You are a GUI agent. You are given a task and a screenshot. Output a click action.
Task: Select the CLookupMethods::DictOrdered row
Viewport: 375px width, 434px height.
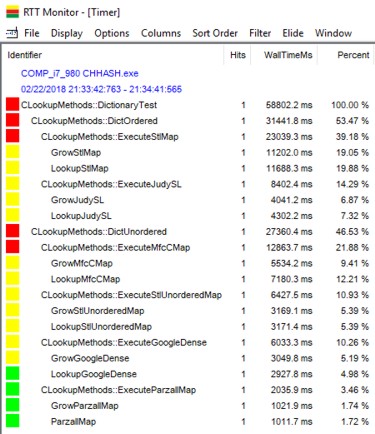click(188, 120)
